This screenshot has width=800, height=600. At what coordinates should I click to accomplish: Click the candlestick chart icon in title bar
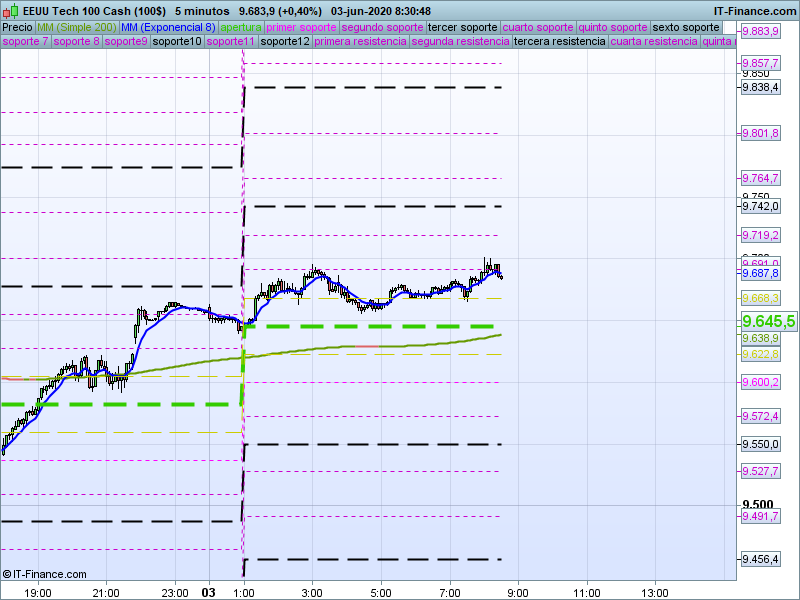[x=10, y=10]
